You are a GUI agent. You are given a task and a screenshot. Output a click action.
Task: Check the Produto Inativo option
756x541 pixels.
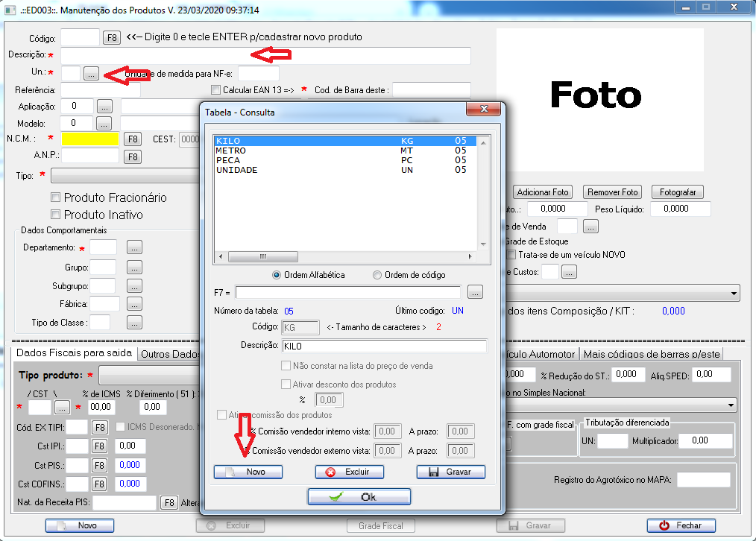click(55, 215)
